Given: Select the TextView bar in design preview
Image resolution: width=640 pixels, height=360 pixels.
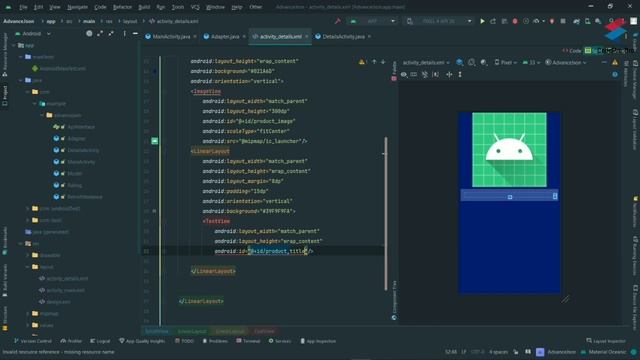Looking at the screenshot, I should (509, 196).
